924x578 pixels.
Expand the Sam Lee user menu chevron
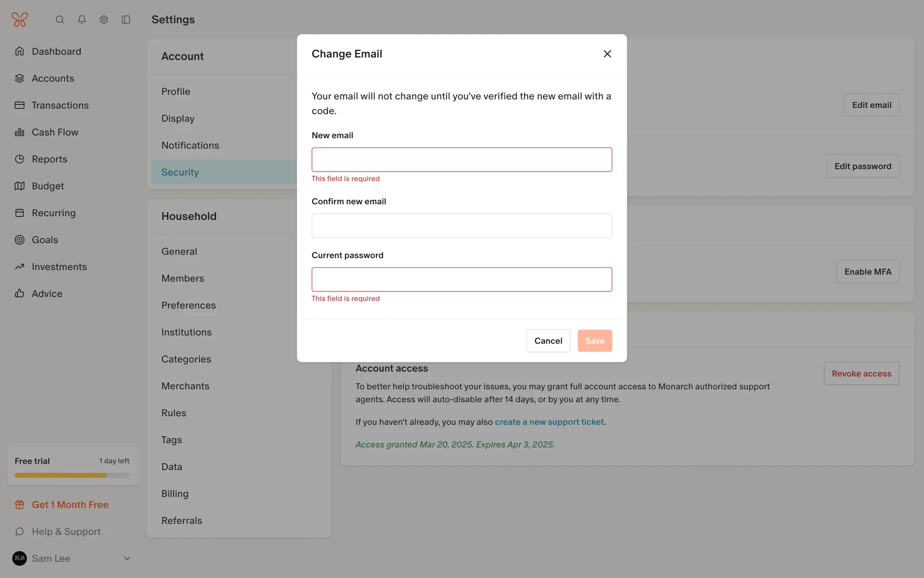[x=127, y=559]
